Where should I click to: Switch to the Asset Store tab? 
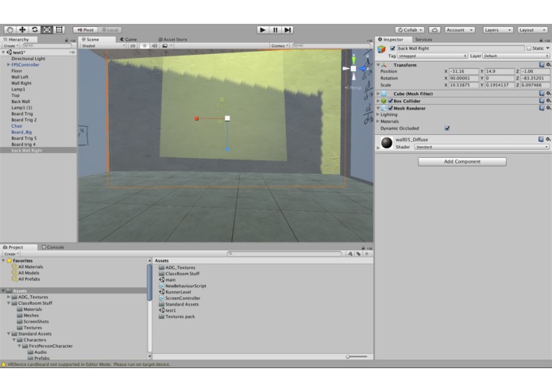[x=172, y=40]
